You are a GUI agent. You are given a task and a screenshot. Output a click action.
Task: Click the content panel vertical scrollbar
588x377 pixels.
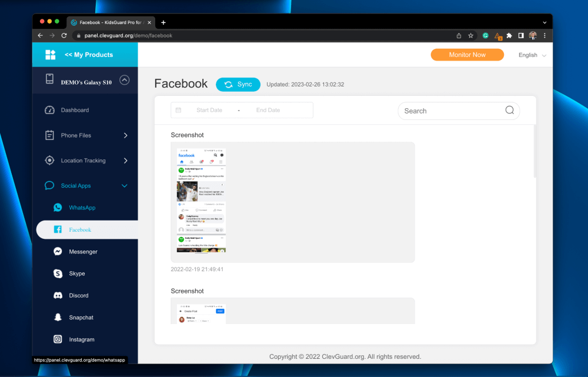click(534, 152)
